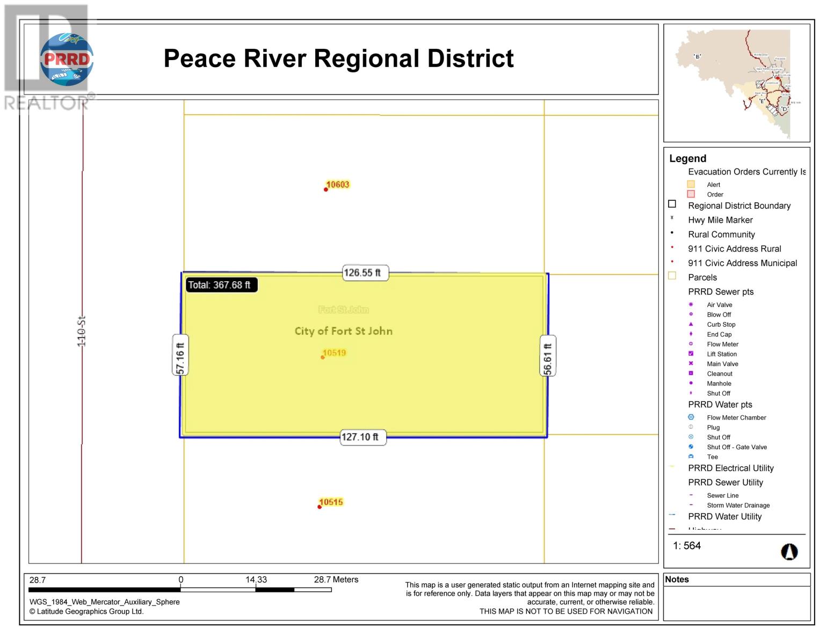The image size is (834, 644).
Task: Click the Manhole dot symbol
Action: tap(691, 383)
